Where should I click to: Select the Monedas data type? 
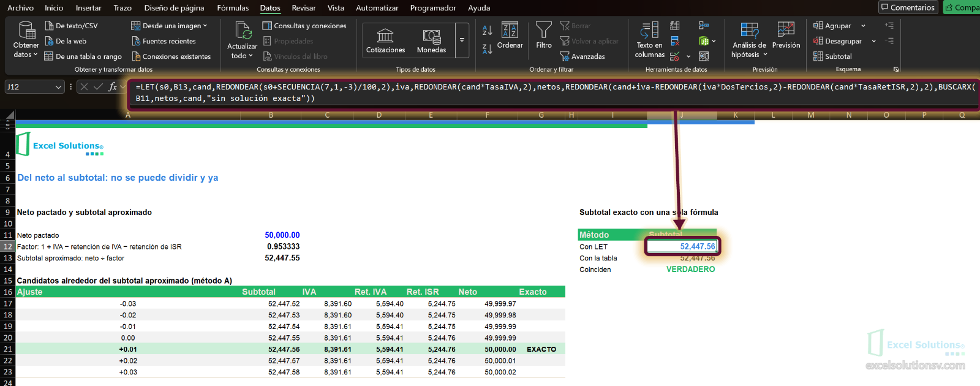tap(431, 40)
